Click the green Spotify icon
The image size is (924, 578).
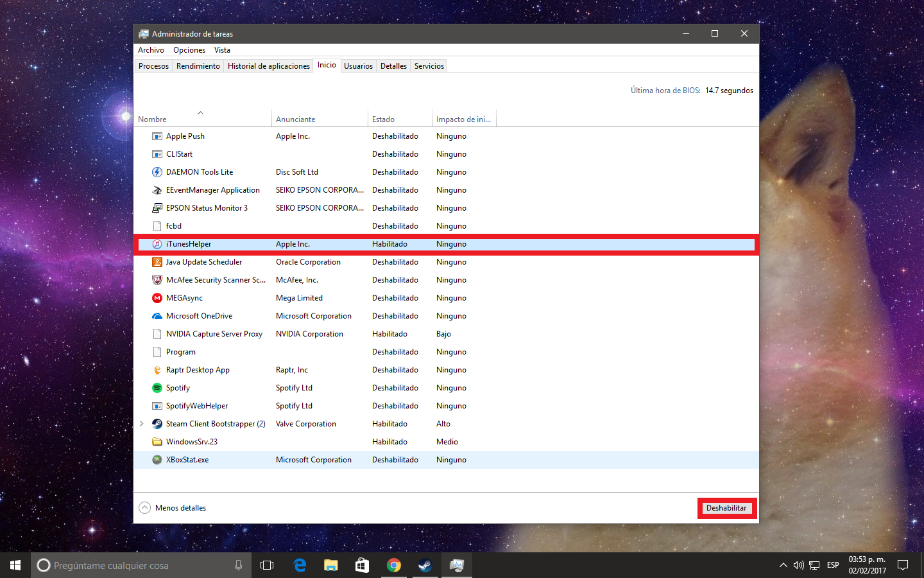pyautogui.click(x=157, y=388)
